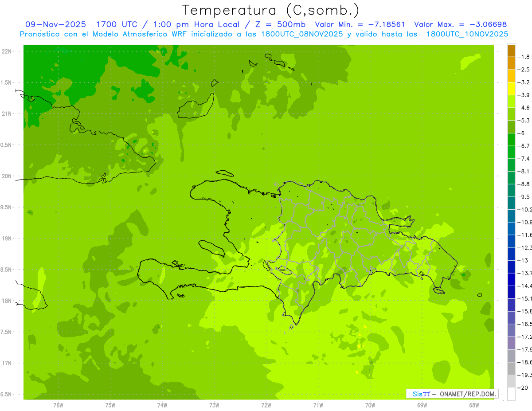The height and width of the screenshot is (411, 532).
Task: Click the "70W" longitude axis label
Action: (x=370, y=405)
